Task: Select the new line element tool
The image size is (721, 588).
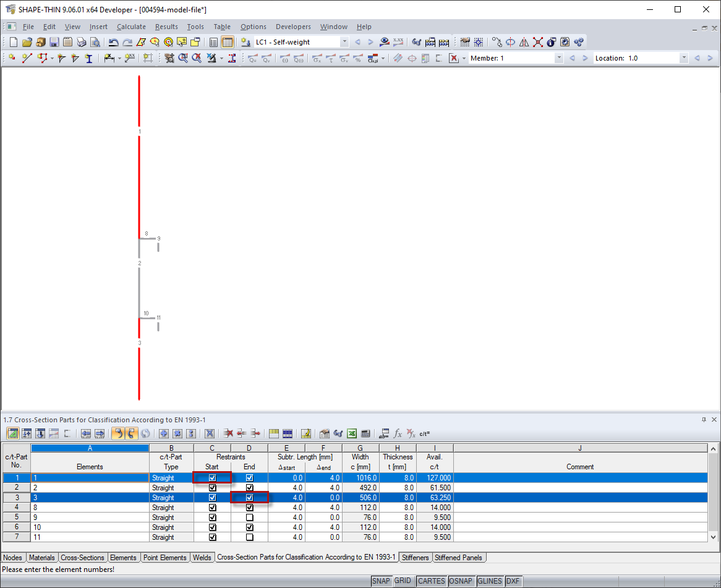Action: tap(27, 58)
